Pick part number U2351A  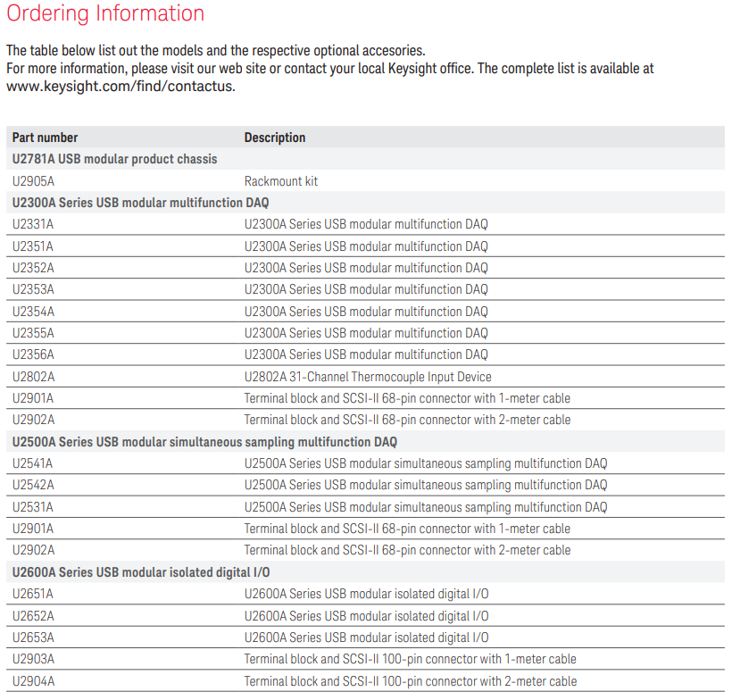33,246
